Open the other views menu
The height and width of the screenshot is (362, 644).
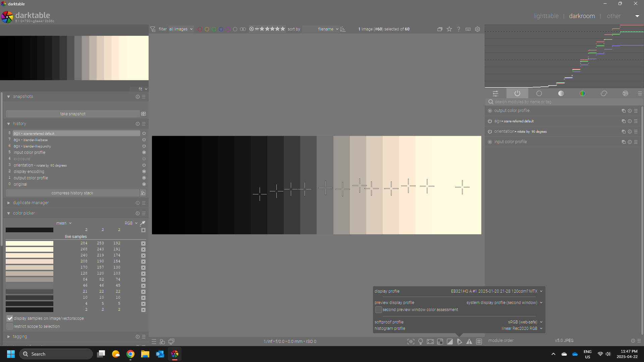click(613, 16)
